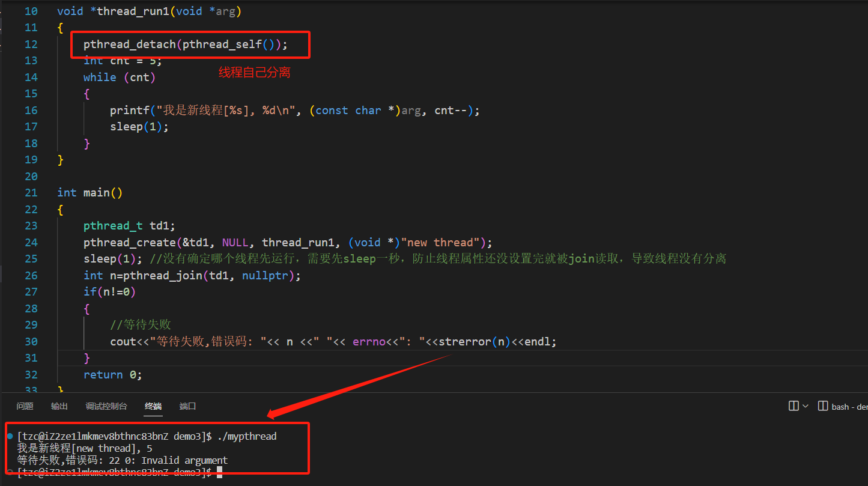Viewport: 868px width, 486px height.
Task: Click terminal output line with Invalid argument
Action: tap(123, 460)
